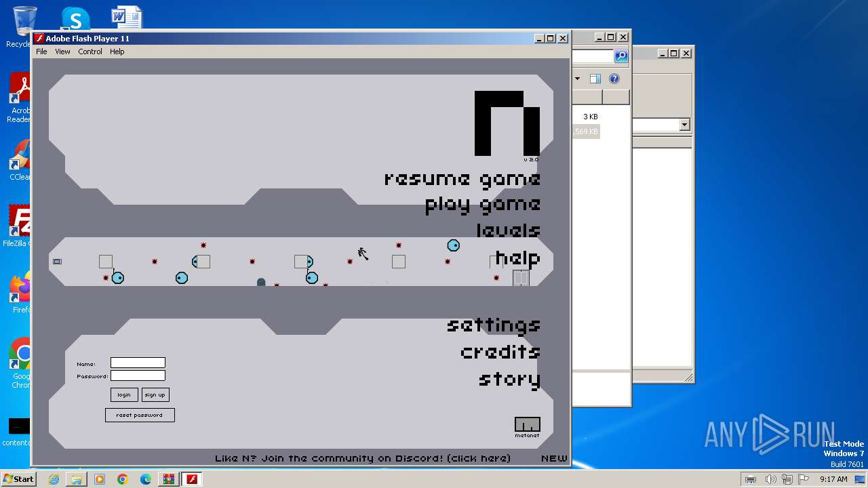Focus the Name input field
This screenshot has width=868, height=488.
[138, 363]
